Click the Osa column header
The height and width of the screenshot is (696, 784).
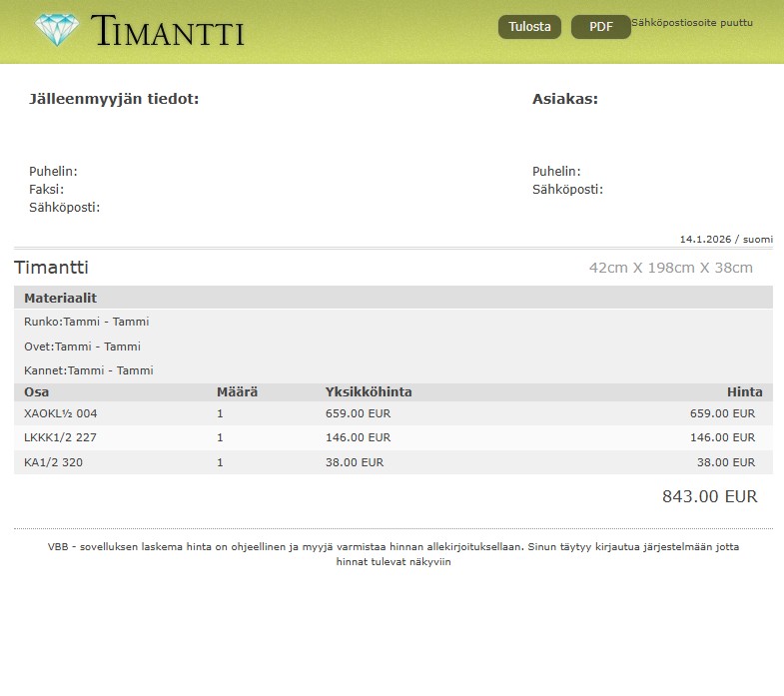[x=36, y=391]
